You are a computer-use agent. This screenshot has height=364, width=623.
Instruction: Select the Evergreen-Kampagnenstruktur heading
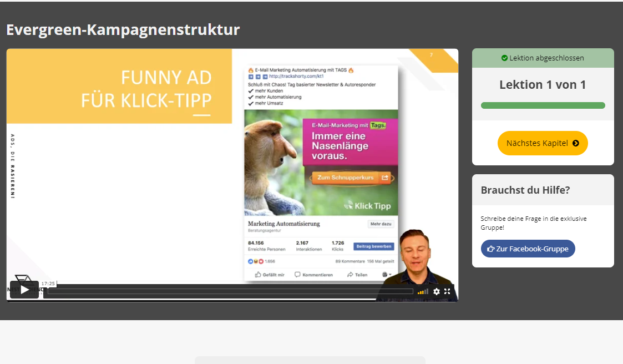click(123, 30)
